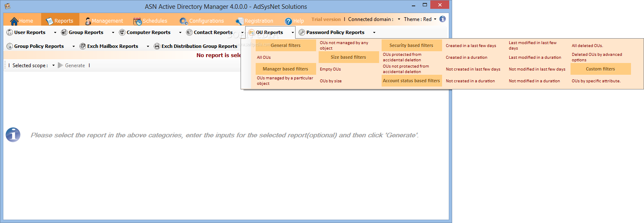Viewport: 644px width, 223px height.
Task: Go to the Registration tab
Action: click(254, 21)
